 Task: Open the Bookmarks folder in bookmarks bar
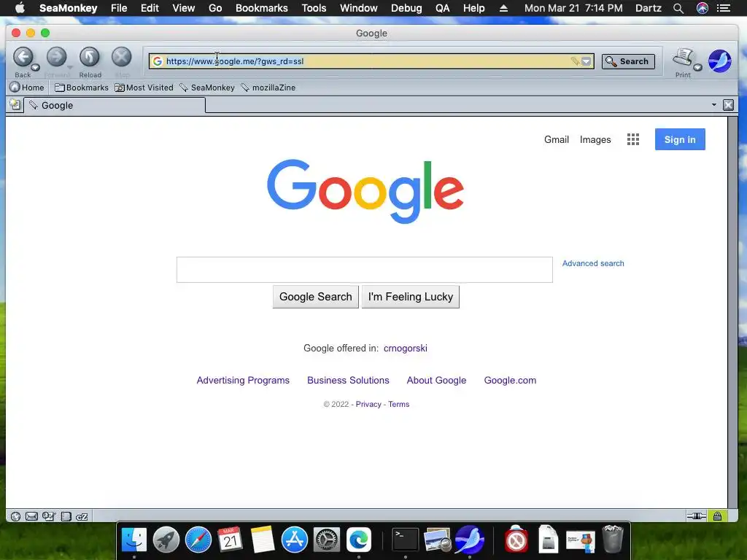coord(82,87)
